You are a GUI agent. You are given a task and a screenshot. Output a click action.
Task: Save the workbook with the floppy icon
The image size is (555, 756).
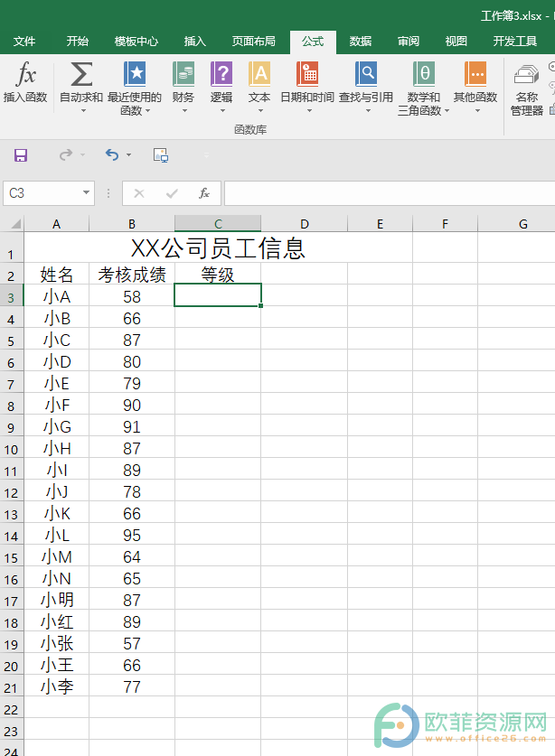coord(21,155)
